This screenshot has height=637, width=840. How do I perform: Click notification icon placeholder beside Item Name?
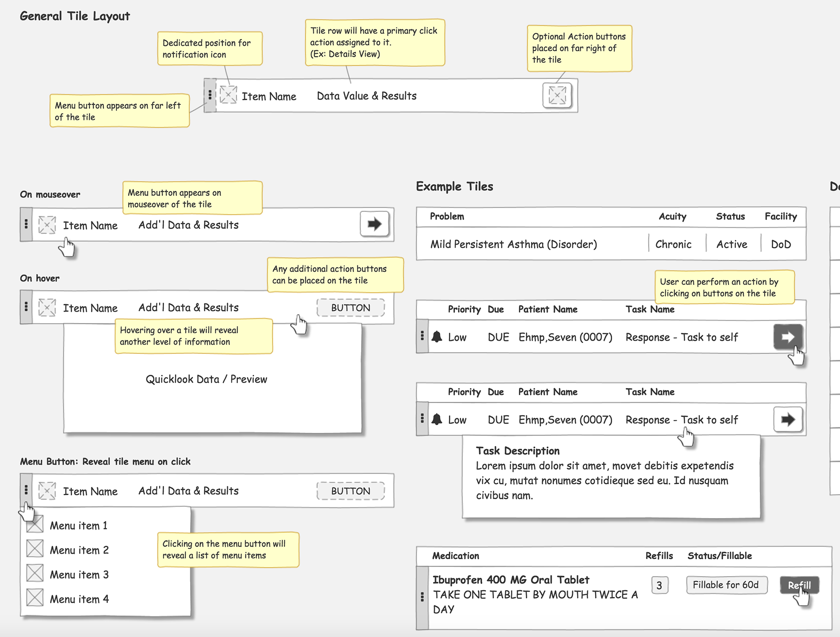click(228, 95)
